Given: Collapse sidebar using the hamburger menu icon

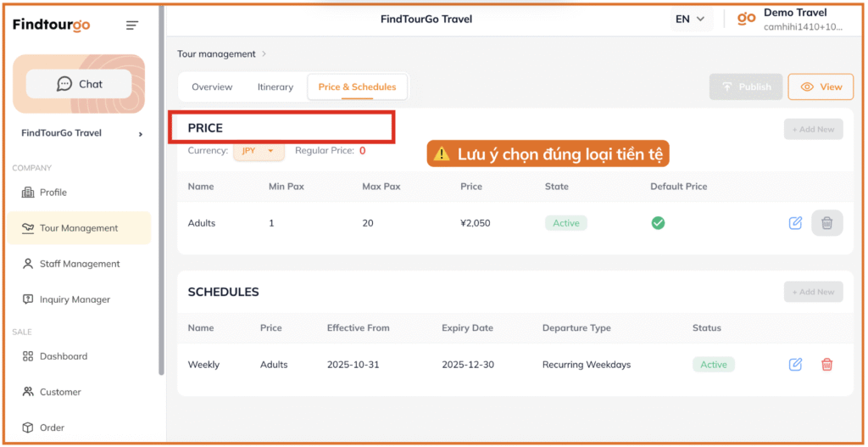Looking at the screenshot, I should click(x=132, y=25).
